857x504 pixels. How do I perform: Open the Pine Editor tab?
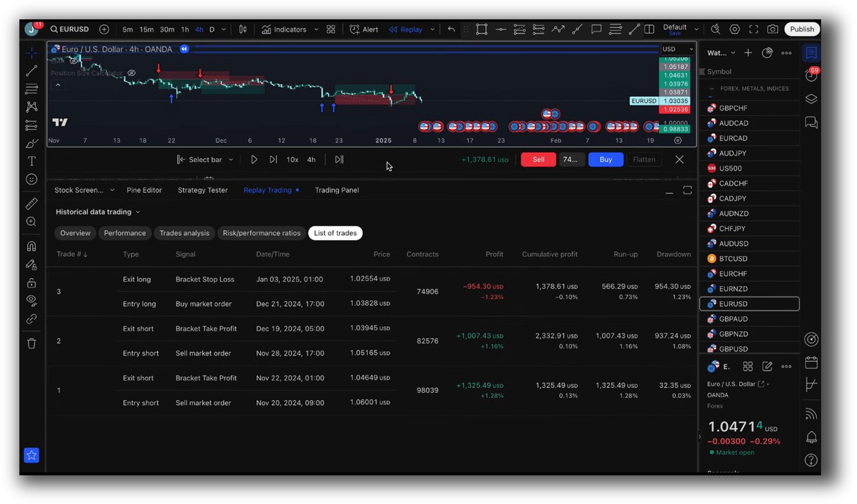click(x=144, y=190)
